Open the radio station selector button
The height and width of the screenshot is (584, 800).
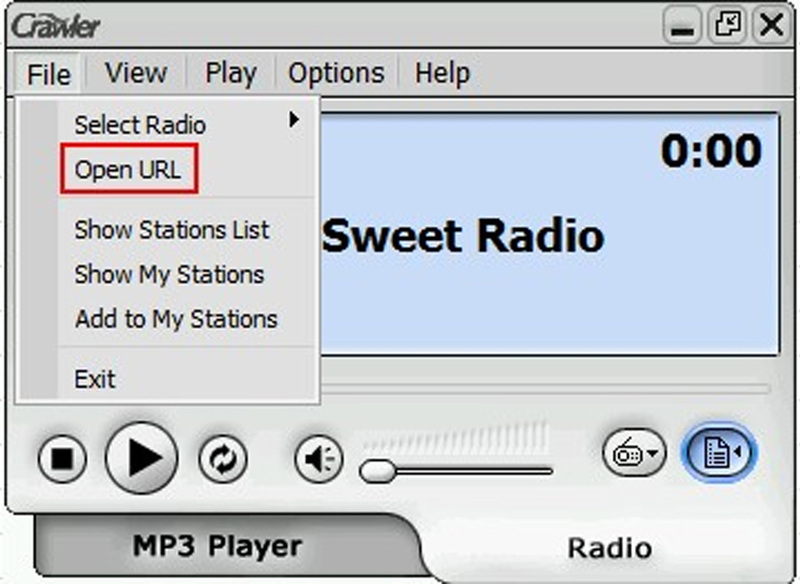point(634,453)
